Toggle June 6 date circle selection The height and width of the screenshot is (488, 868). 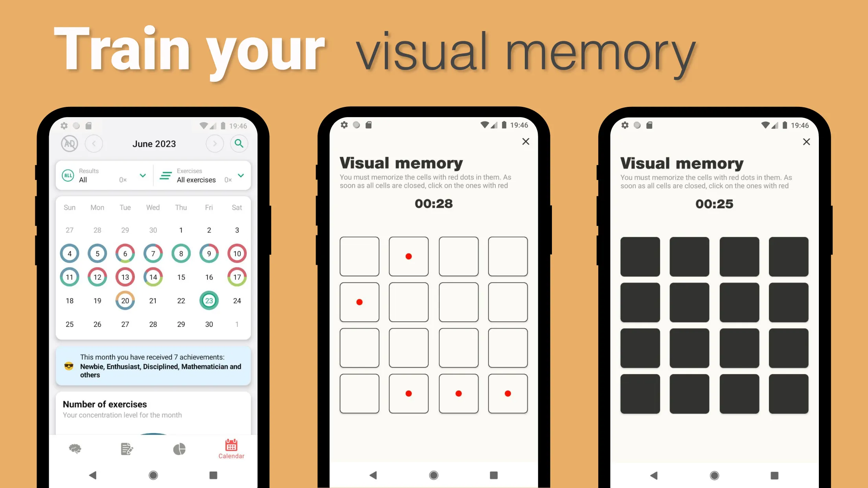pyautogui.click(x=125, y=253)
